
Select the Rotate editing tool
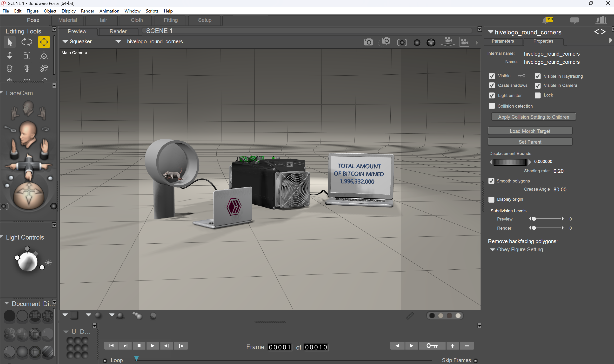27,42
